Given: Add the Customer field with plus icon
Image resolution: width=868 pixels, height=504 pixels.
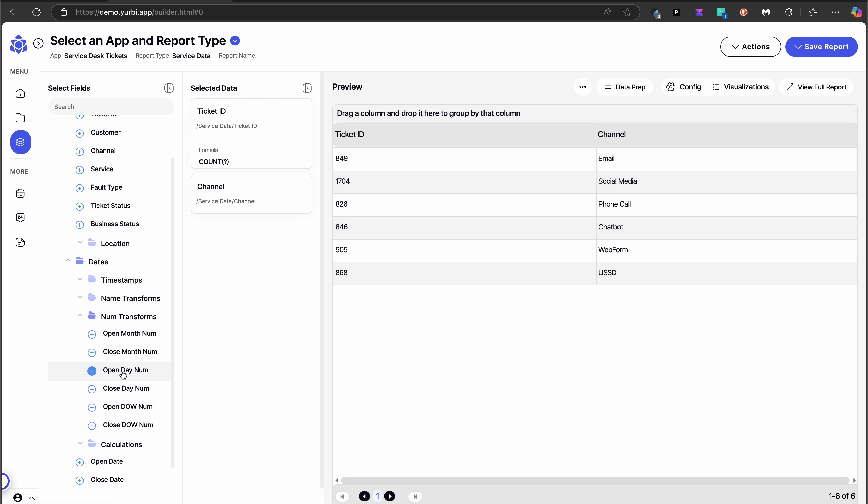Looking at the screenshot, I should point(80,133).
